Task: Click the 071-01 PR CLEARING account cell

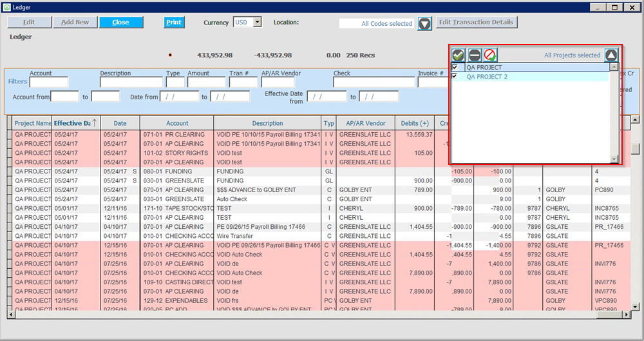Action: point(177,135)
